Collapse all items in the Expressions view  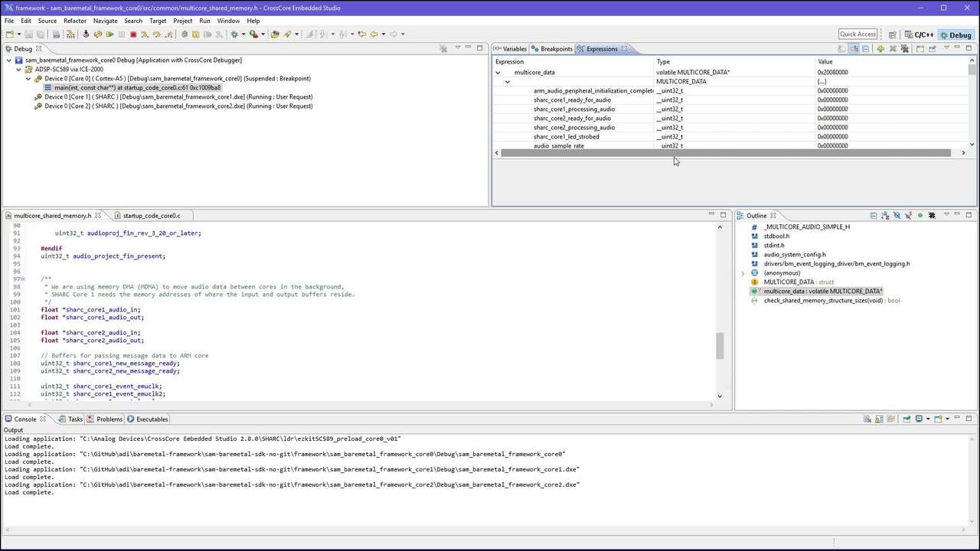click(866, 49)
